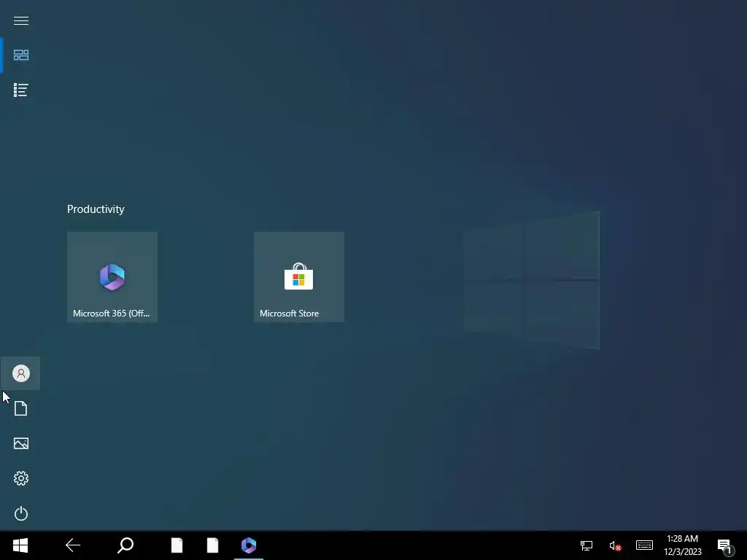Open the Power options icon
747x560 pixels.
pyautogui.click(x=21, y=513)
